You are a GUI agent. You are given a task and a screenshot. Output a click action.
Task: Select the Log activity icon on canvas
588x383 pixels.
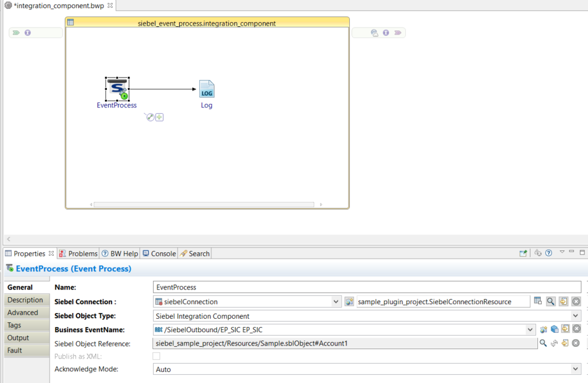(x=207, y=89)
